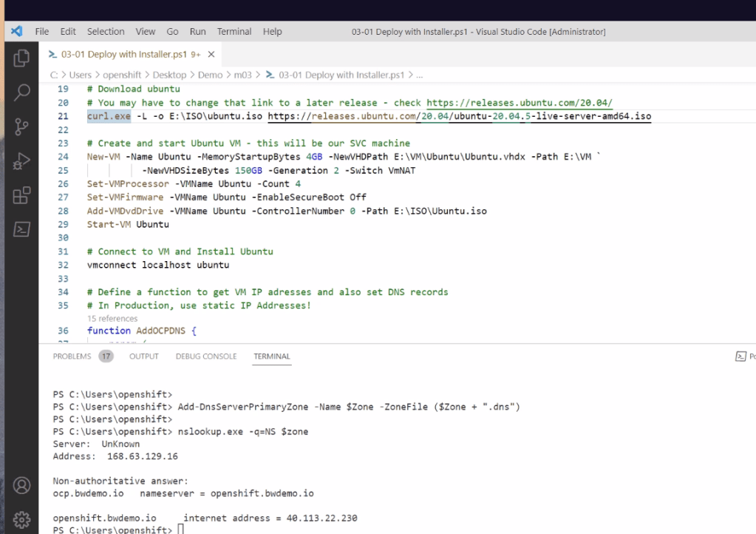The height and width of the screenshot is (534, 756).
Task: Switch to the PROBLEMS panel tab
Action: (x=72, y=356)
